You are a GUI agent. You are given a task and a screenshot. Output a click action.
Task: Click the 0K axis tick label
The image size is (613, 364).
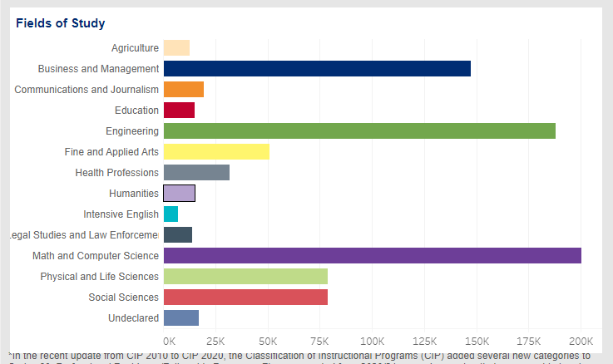[170, 342]
